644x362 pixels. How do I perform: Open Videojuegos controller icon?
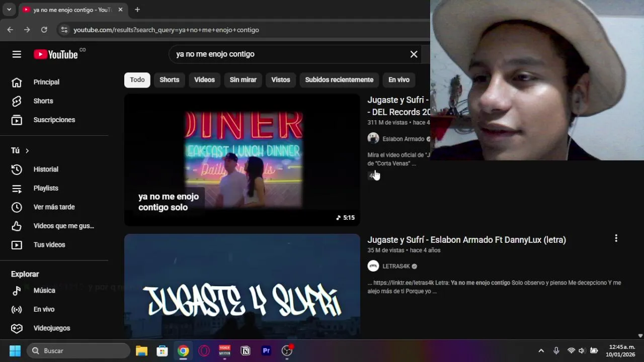[17, 328]
